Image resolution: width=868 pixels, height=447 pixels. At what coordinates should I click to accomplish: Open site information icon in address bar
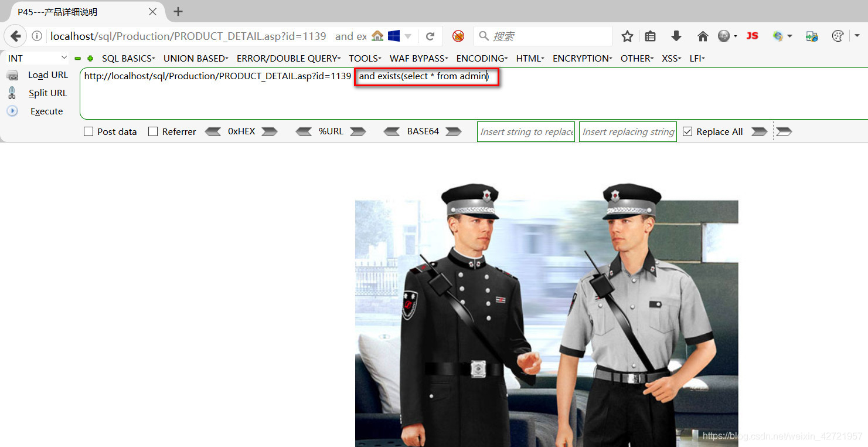[37, 36]
